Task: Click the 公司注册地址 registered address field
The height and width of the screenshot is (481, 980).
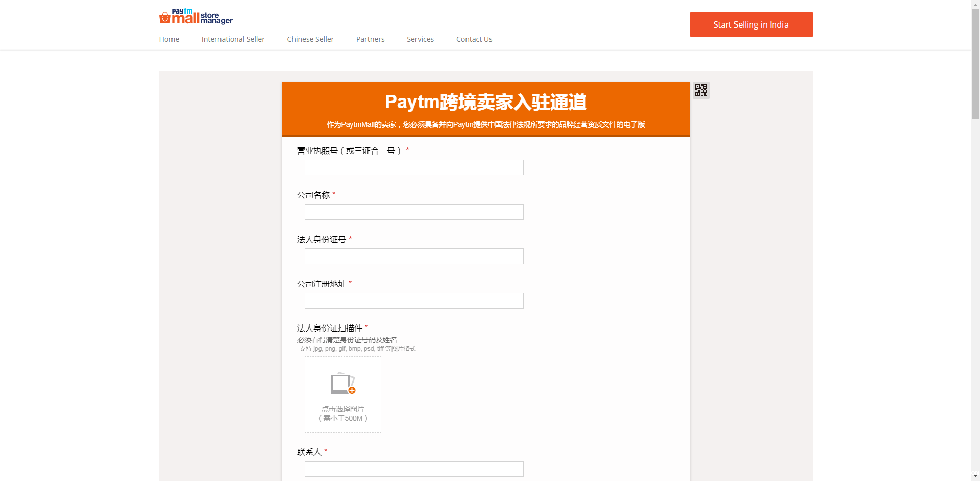Action: [x=414, y=301]
